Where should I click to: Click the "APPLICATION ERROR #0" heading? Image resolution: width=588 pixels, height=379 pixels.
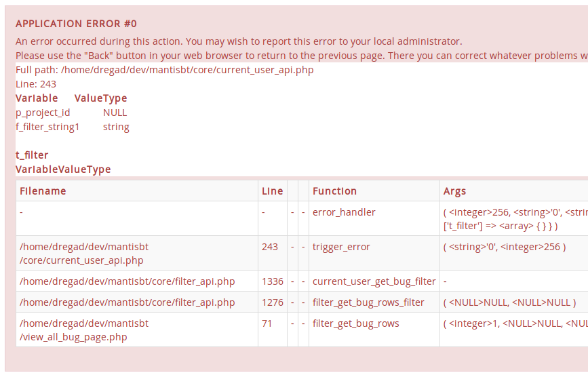pyautogui.click(x=76, y=24)
